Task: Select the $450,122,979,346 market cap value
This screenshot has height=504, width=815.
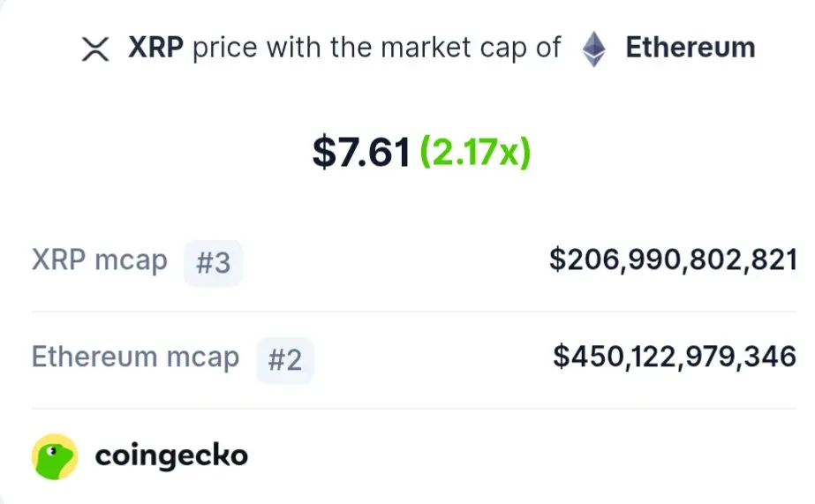Action: (x=675, y=357)
